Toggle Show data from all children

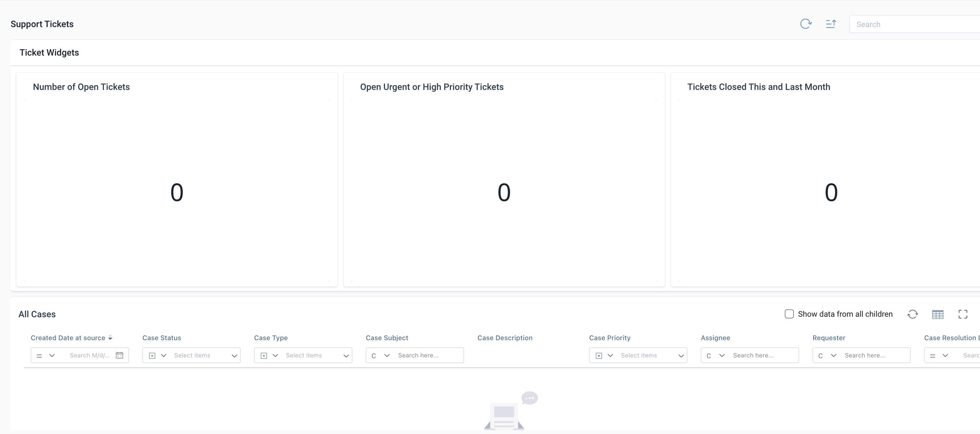coord(789,314)
